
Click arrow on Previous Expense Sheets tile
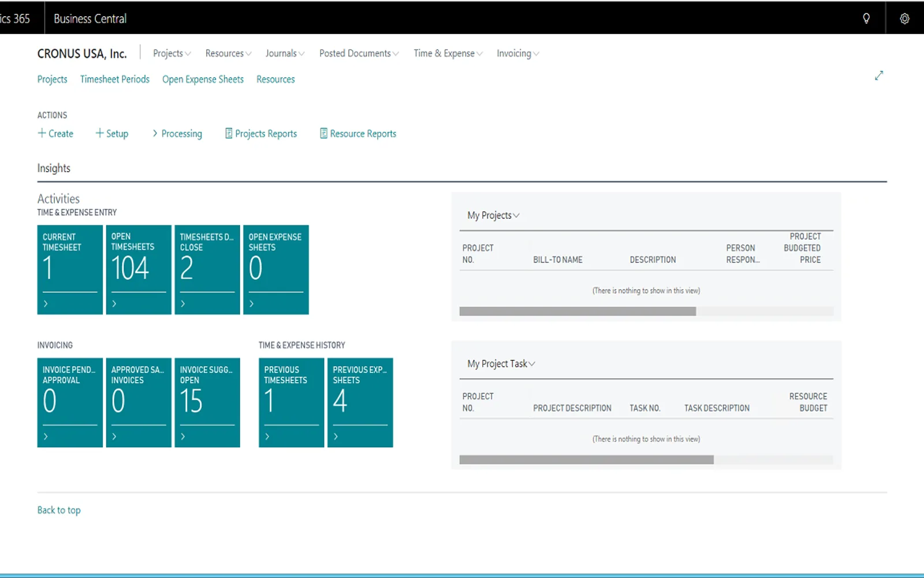(x=336, y=436)
